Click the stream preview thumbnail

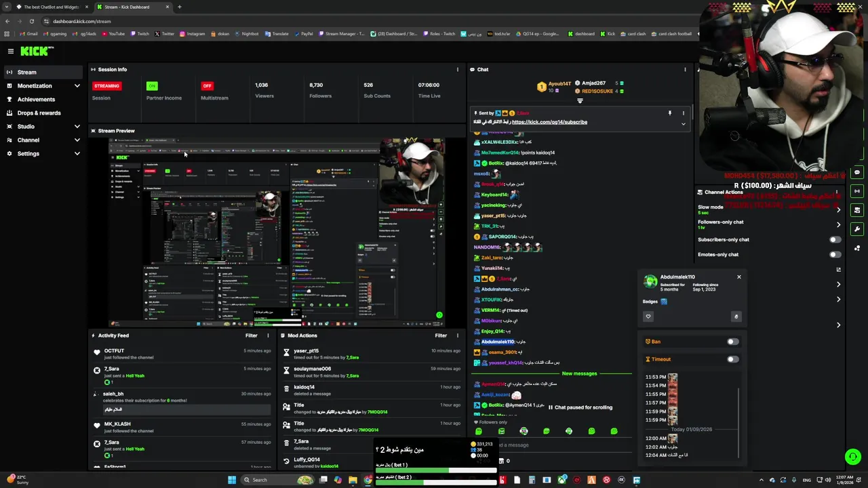point(277,232)
